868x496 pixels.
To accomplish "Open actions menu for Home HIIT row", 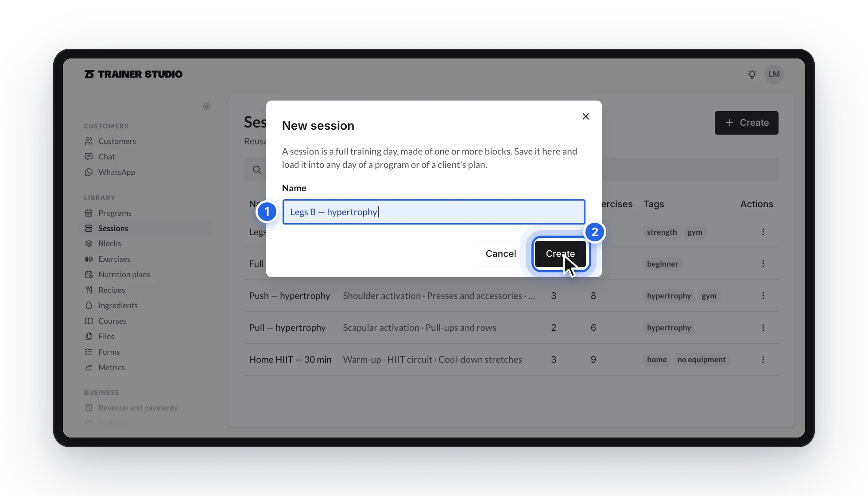I will pos(763,360).
